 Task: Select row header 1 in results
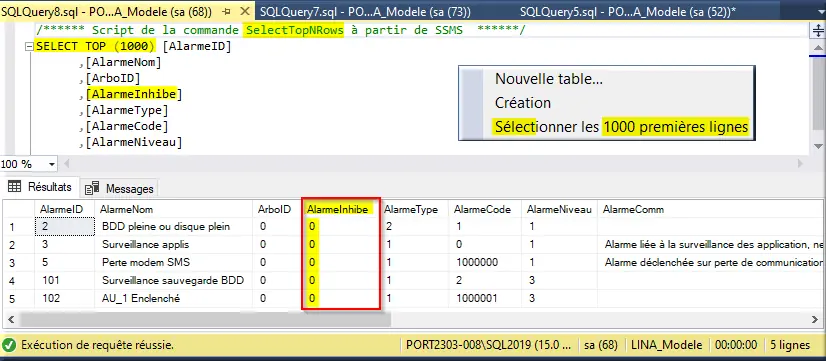click(x=18, y=227)
